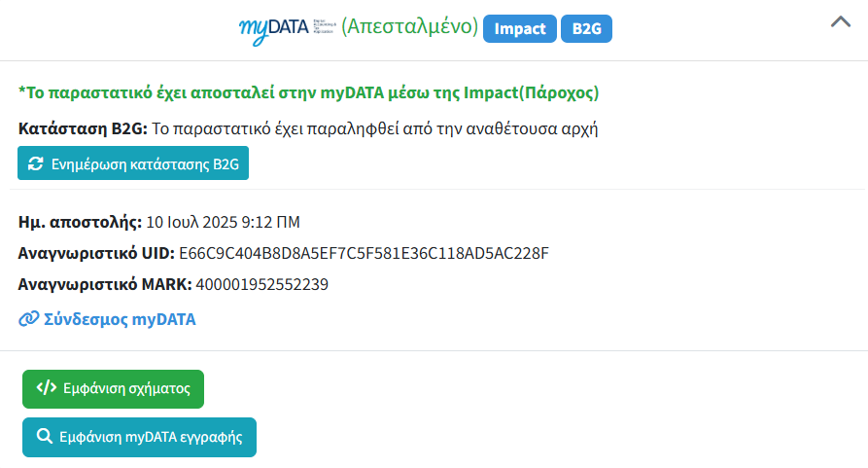Click the MARK number 400001952552239
This screenshot has height=468, width=868.
261,285
